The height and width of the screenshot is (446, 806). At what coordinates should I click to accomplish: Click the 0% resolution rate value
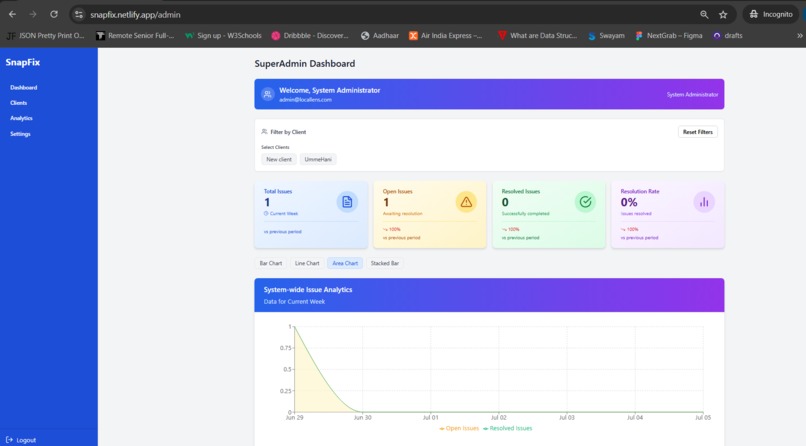[629, 202]
